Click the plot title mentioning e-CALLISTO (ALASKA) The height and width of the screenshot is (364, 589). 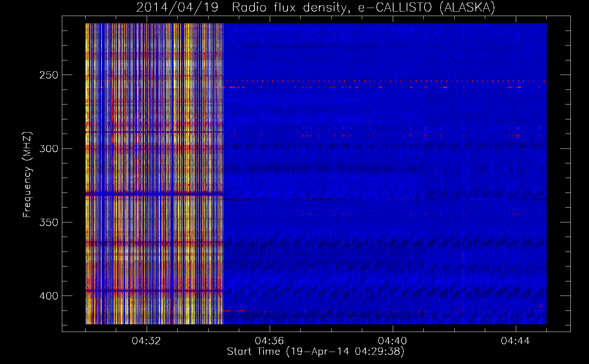316,7
